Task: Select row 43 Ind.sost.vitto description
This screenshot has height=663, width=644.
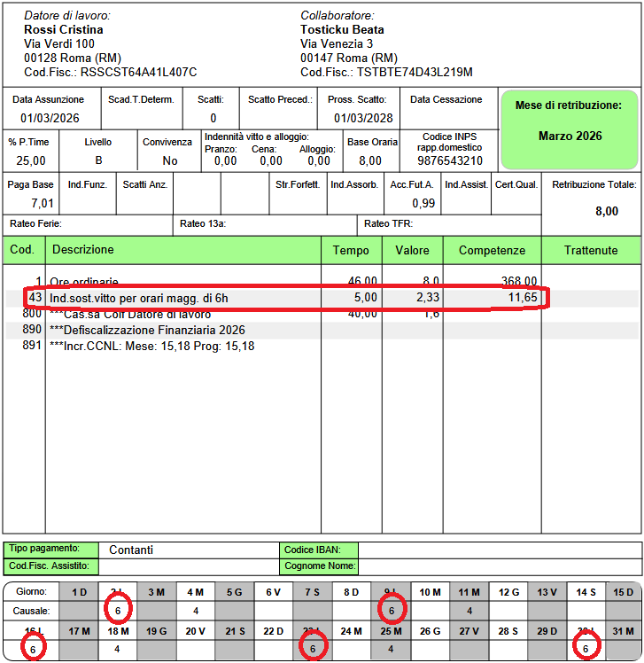Action: pos(139,299)
